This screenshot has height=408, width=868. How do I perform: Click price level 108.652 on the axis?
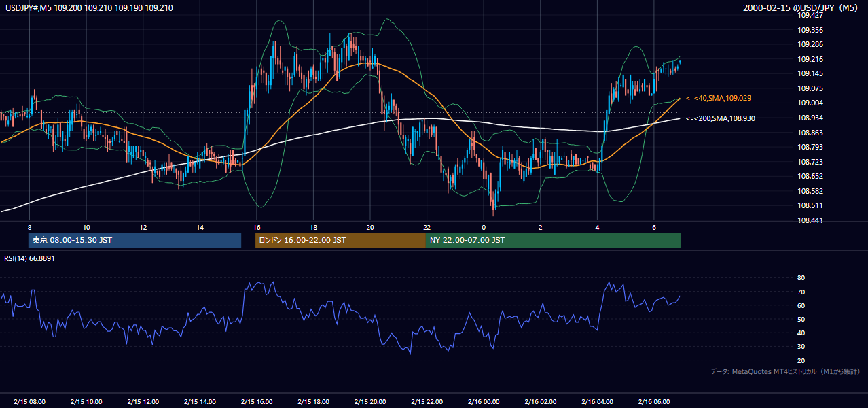tap(810, 176)
